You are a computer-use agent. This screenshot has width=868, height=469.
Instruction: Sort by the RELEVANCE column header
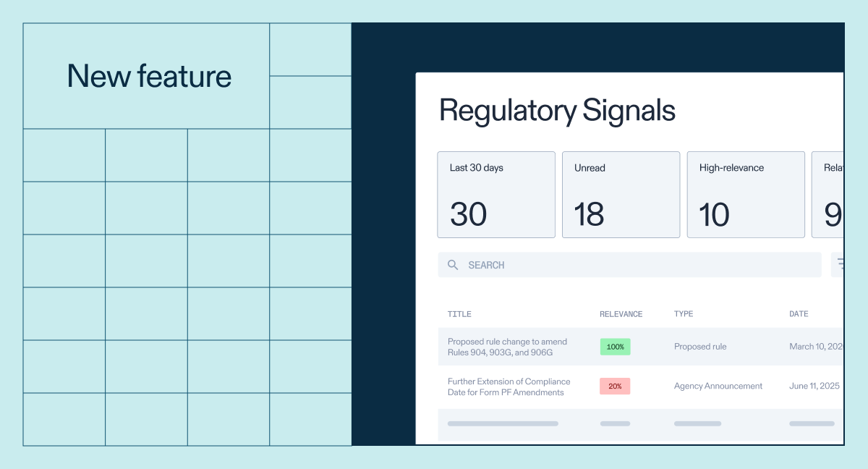621,313
